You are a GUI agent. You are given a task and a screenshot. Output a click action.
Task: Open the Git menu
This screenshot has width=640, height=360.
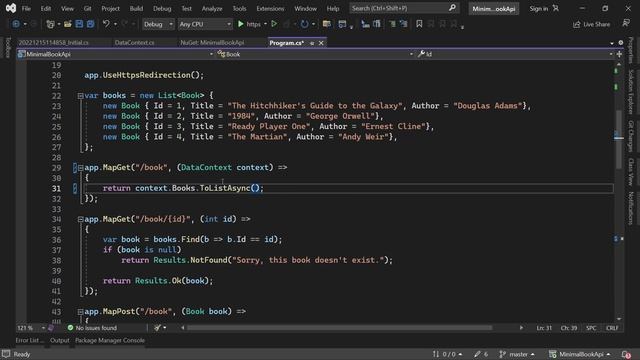point(87,9)
